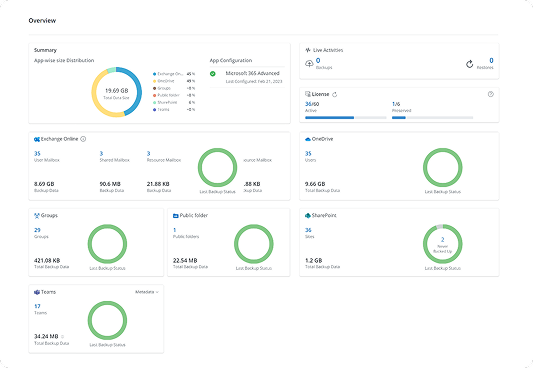533x368 pixels.
Task: Click the cloud backup icon in Live Activities
Action: tap(309, 64)
